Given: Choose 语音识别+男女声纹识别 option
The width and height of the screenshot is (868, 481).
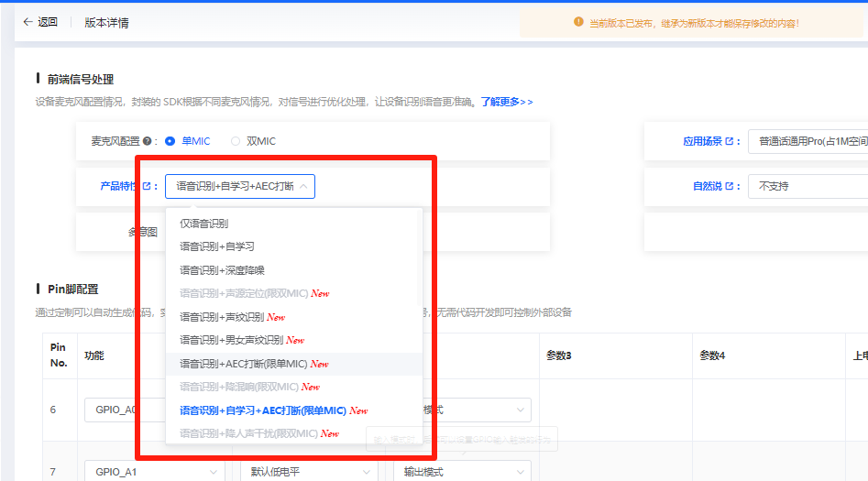Looking at the screenshot, I should tap(293, 340).
